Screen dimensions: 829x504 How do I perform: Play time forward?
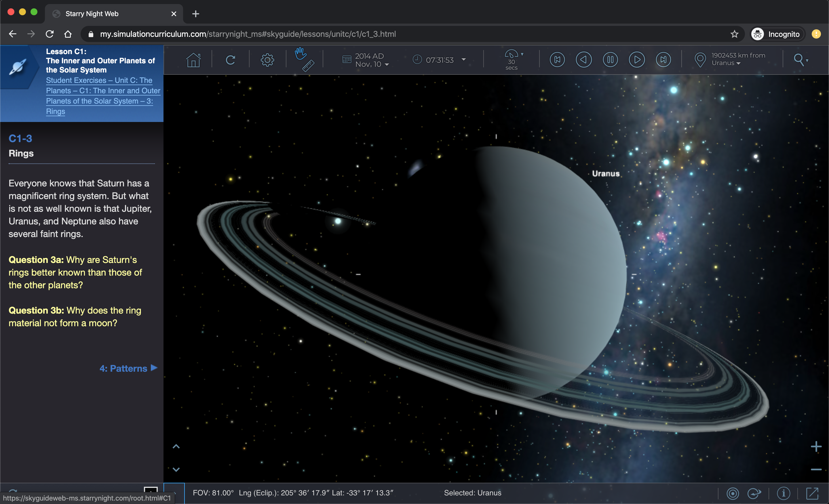pos(636,60)
